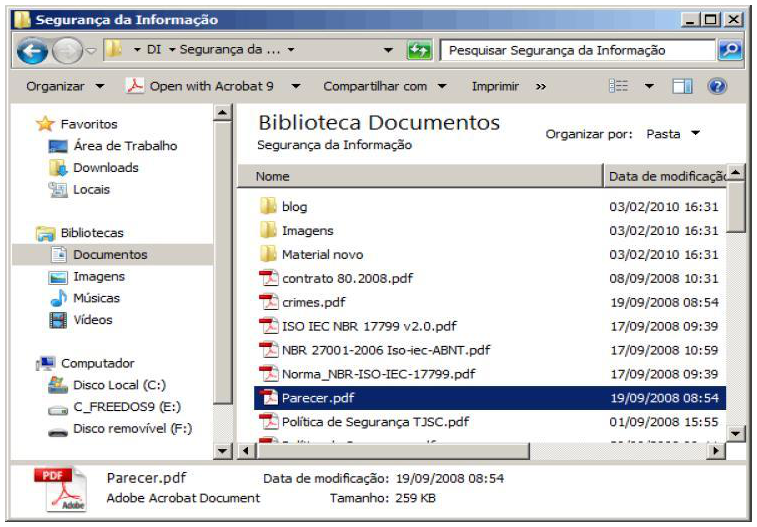Select the Material novo folder
The width and height of the screenshot is (757, 527).
click(311, 254)
